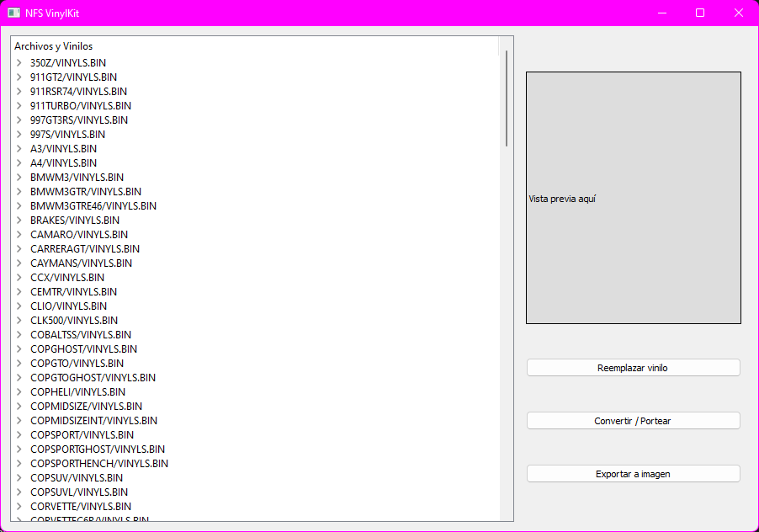Click the Archivos y Vinilos column header
The width and height of the screenshot is (759, 532).
(254, 46)
